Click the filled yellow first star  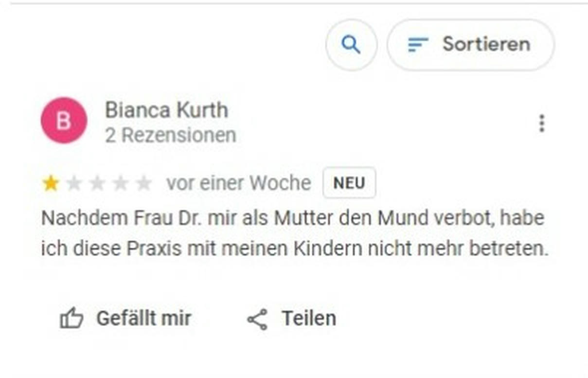pyautogui.click(x=51, y=183)
